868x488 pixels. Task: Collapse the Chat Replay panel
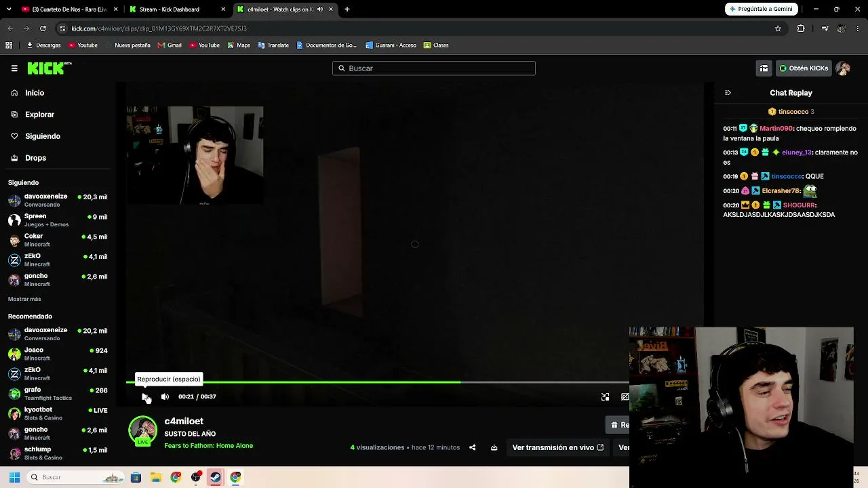pyautogui.click(x=728, y=93)
